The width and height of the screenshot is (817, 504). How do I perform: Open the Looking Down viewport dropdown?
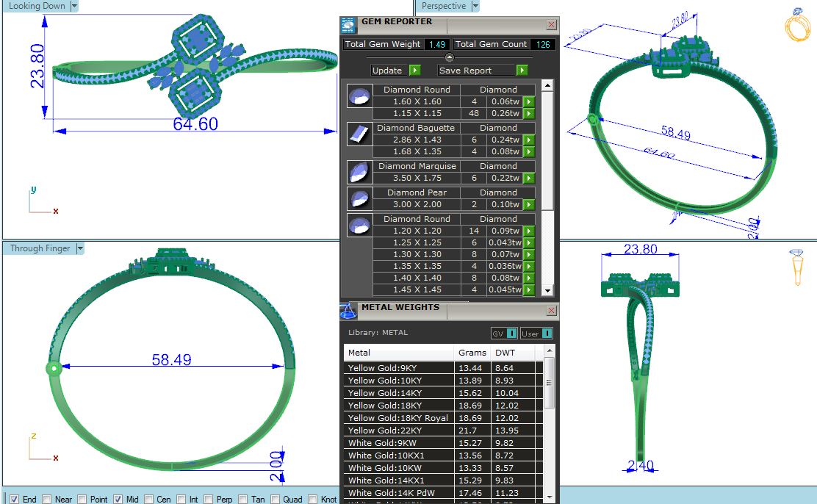[x=74, y=6]
